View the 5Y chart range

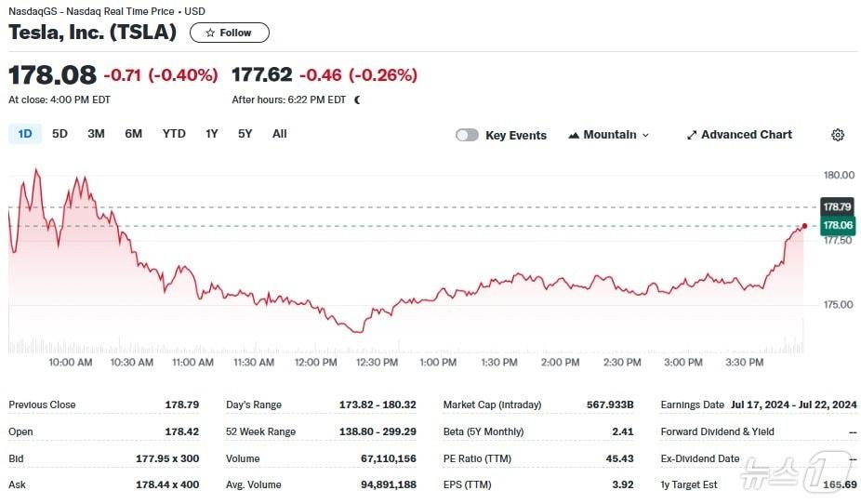coord(245,134)
